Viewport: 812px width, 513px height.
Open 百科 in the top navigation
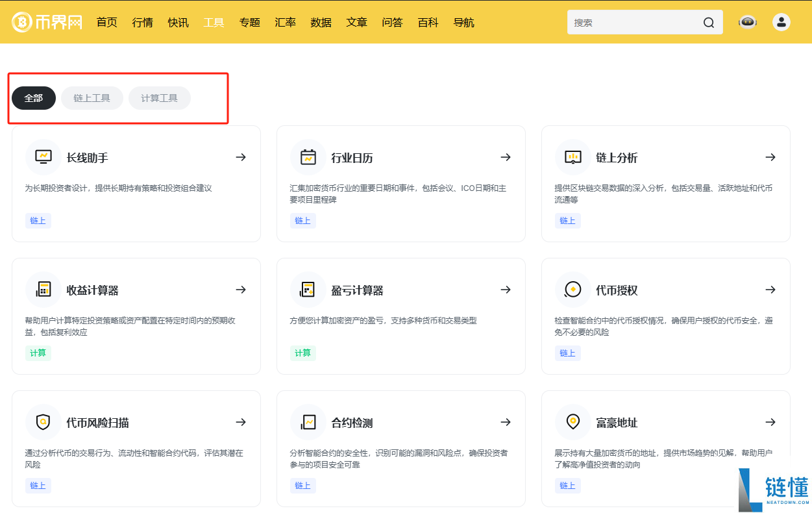point(428,22)
